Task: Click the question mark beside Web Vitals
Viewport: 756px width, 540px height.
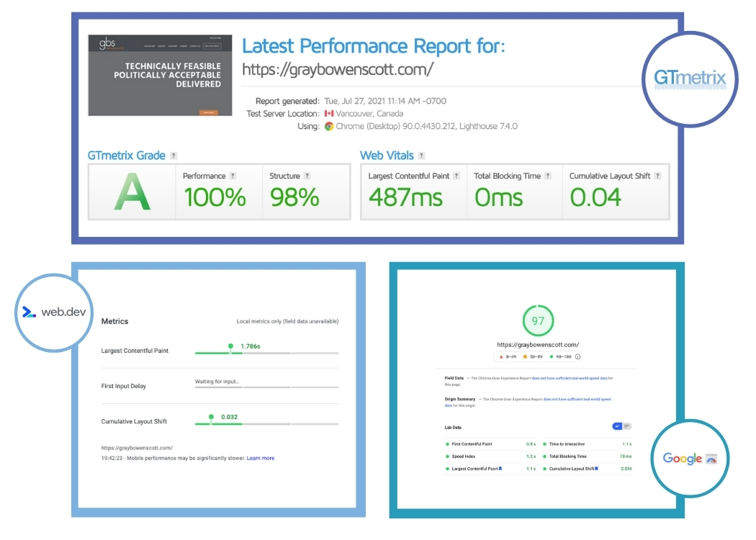Action: 421,156
